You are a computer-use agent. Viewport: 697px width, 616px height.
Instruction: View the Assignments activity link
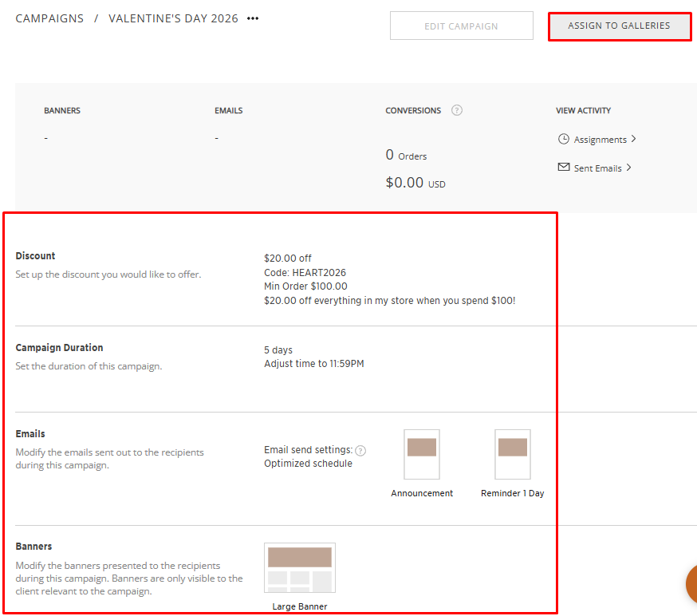(x=600, y=140)
